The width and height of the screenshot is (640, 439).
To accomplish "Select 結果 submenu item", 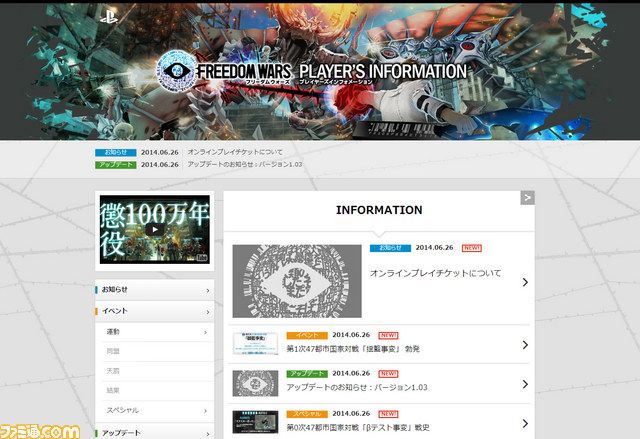I will point(157,390).
